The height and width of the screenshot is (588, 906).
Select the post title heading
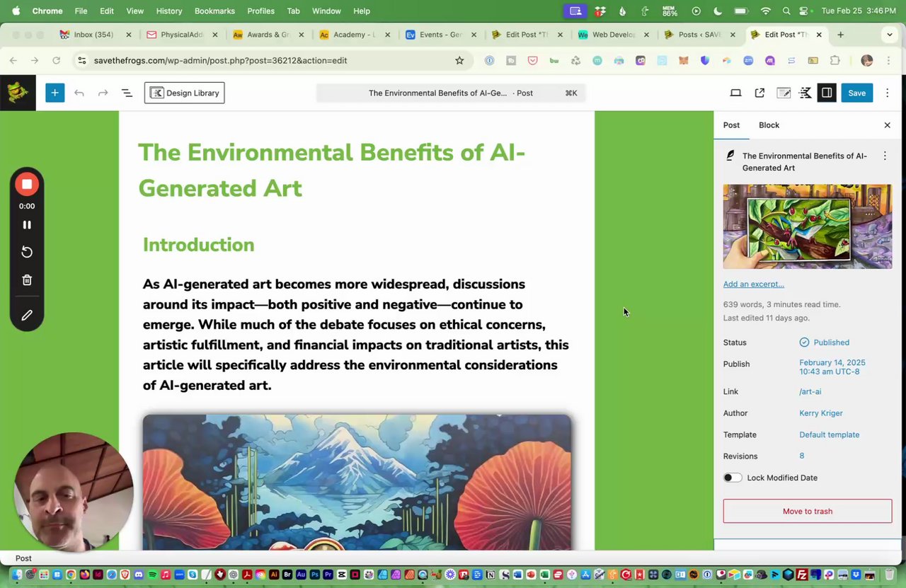click(x=331, y=171)
